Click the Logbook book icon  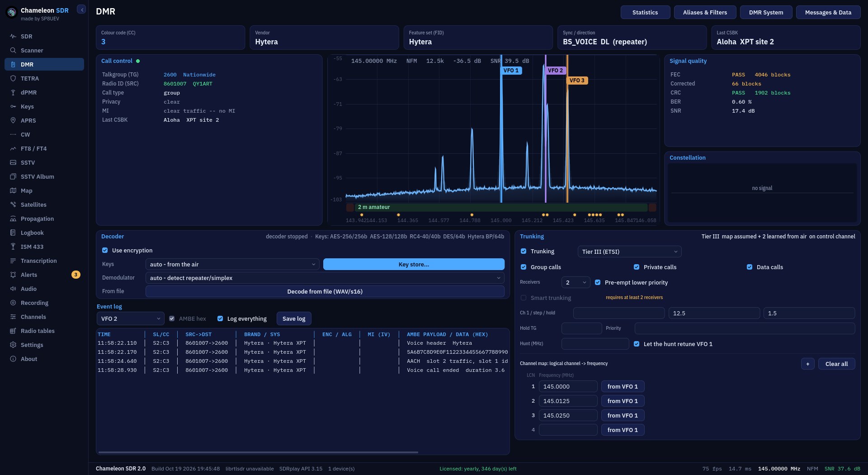point(13,233)
